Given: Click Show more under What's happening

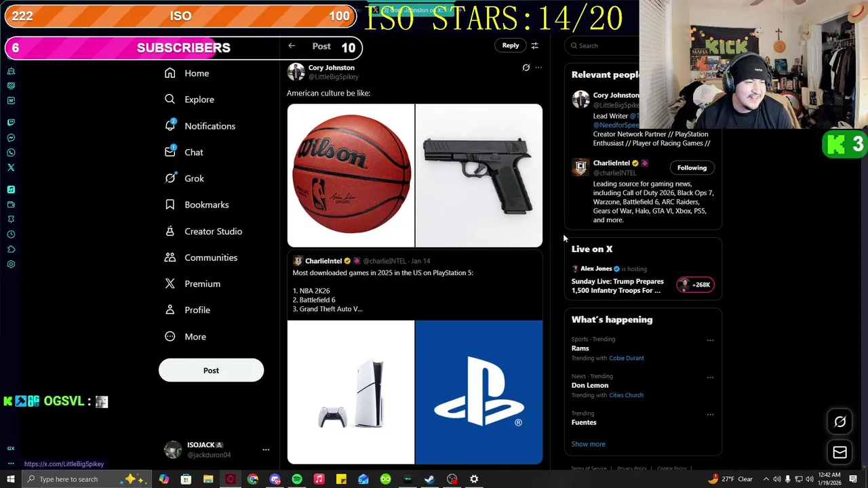Looking at the screenshot, I should (x=588, y=444).
